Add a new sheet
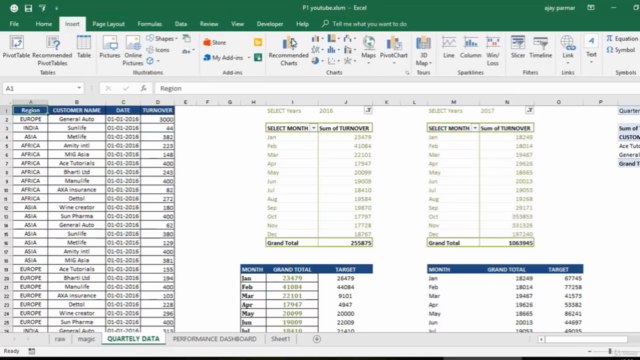640x360 pixels. [x=317, y=339]
